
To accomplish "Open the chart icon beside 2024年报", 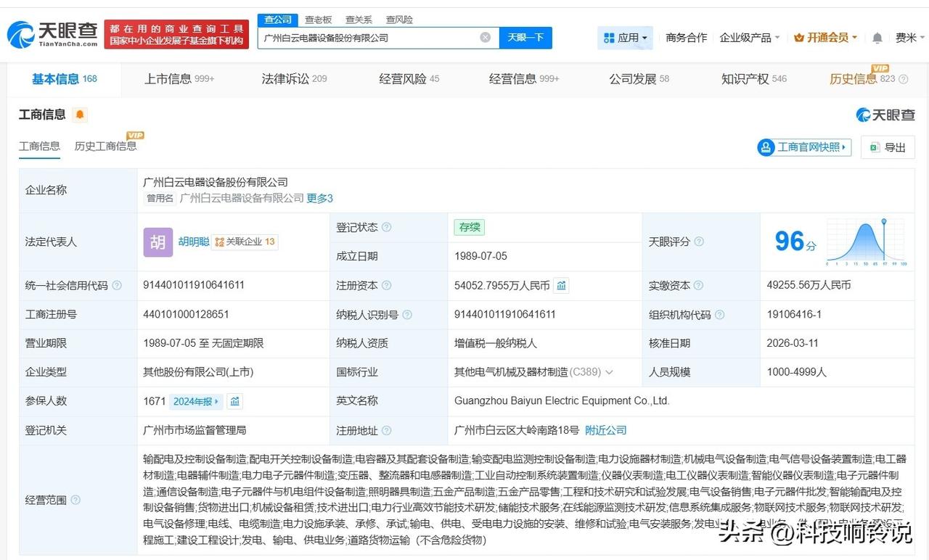I will 234,401.
